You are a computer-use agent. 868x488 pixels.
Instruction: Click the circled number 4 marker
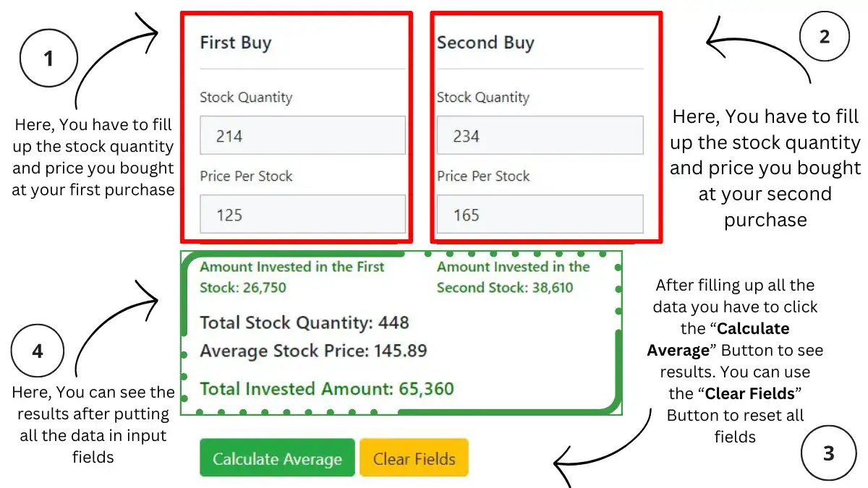[x=38, y=352]
